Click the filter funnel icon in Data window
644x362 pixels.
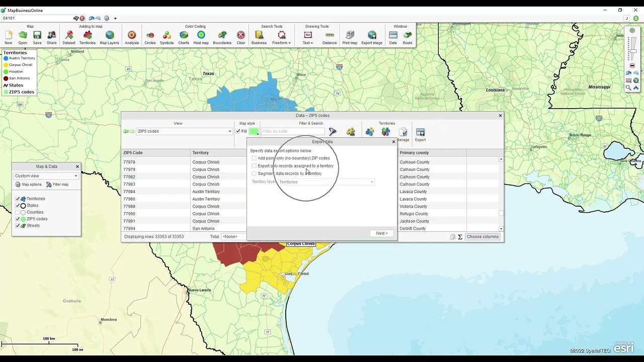[x=333, y=132]
